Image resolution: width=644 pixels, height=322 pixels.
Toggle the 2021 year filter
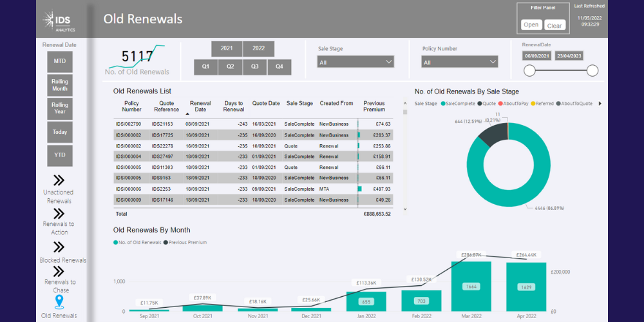pos(227,48)
